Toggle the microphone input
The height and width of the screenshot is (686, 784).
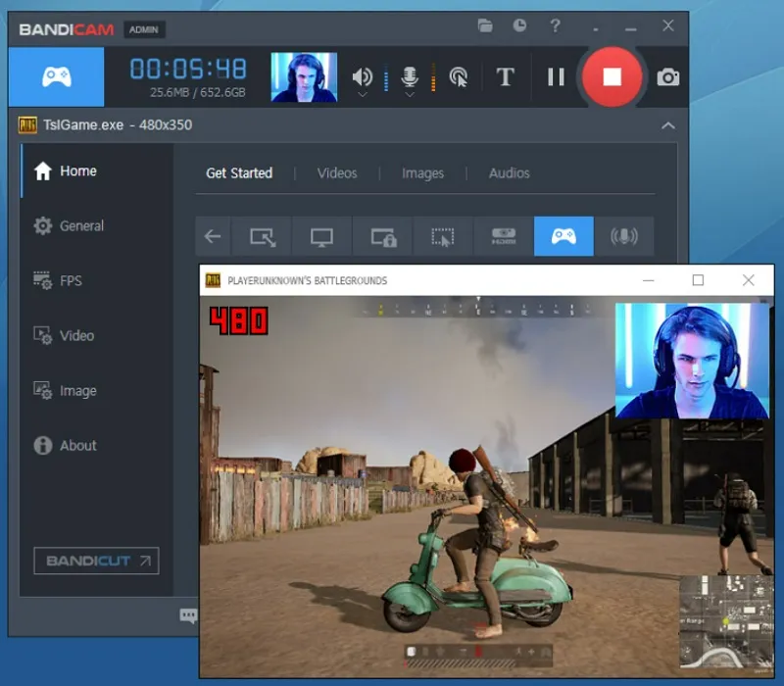click(408, 74)
